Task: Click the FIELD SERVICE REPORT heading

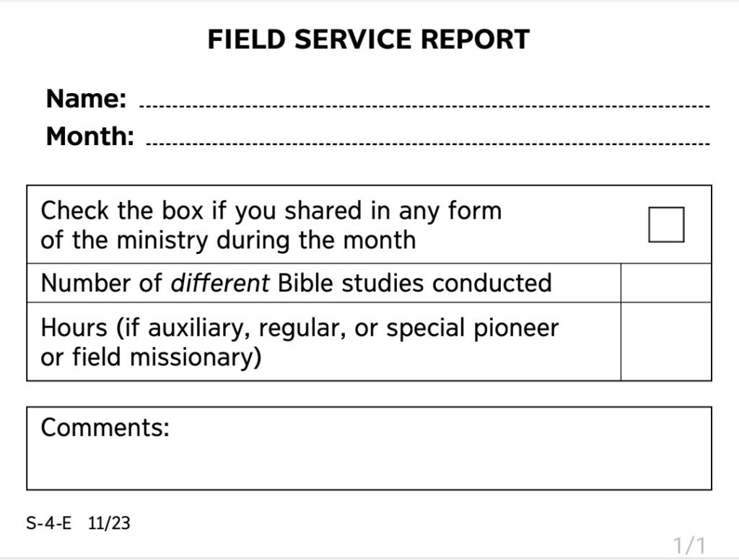Action: coord(369,39)
